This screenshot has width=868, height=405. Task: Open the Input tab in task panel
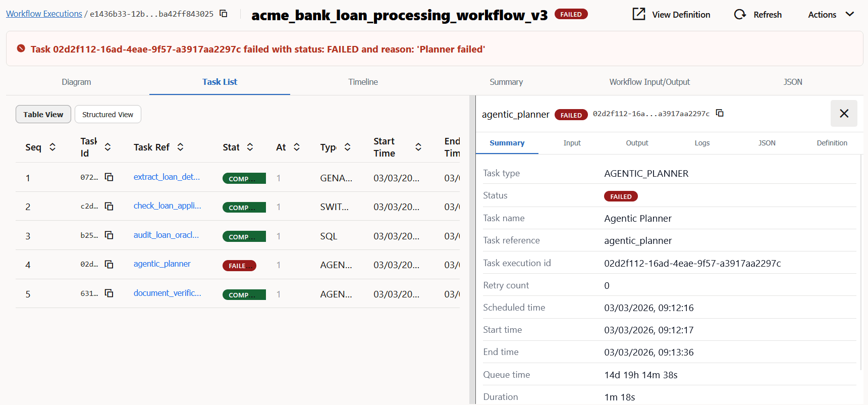(572, 143)
